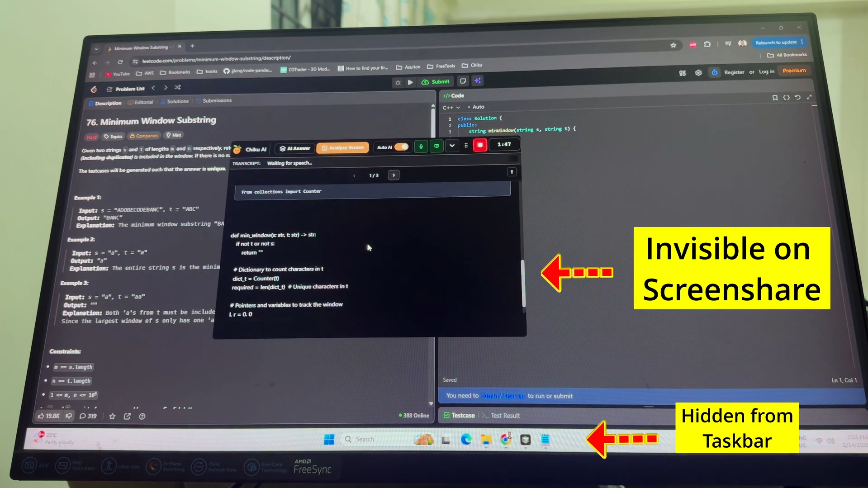Go to next answer page arrow
Screen dimensions: 868x488
click(394, 175)
